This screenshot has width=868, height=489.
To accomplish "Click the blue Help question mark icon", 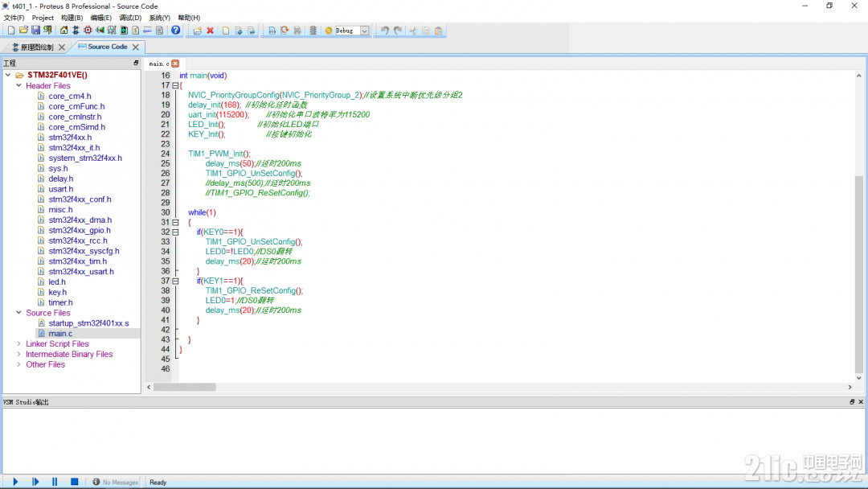I will tap(175, 31).
